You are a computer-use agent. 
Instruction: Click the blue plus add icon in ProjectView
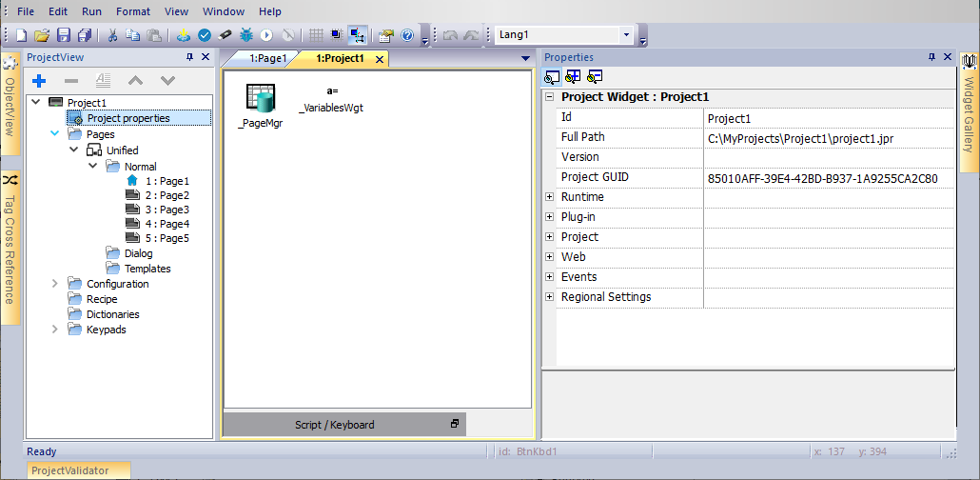pos(39,80)
